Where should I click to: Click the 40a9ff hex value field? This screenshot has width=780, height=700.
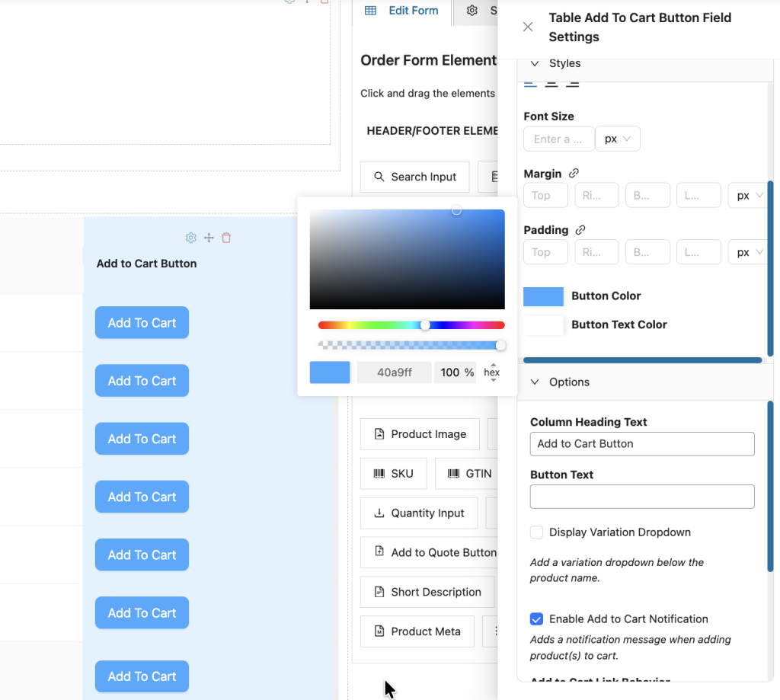pos(394,372)
